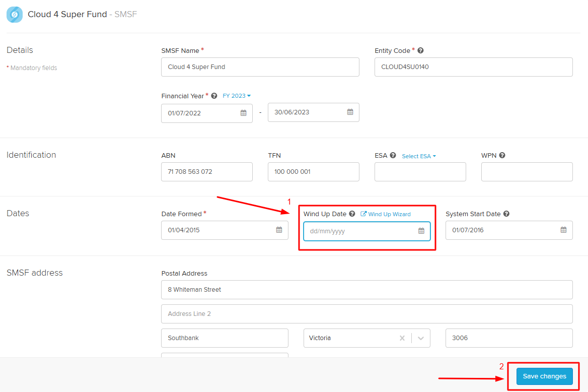The height and width of the screenshot is (392, 588).
Task: Expand the FY 2023 dropdown
Action: (x=237, y=96)
